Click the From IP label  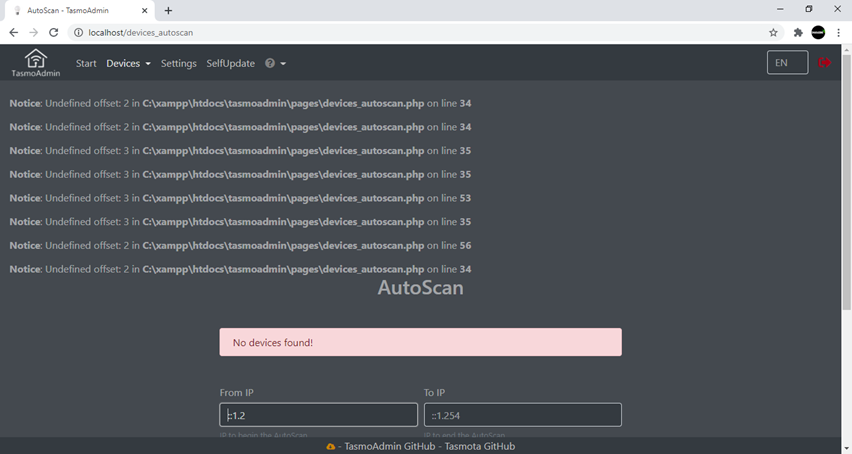point(236,393)
